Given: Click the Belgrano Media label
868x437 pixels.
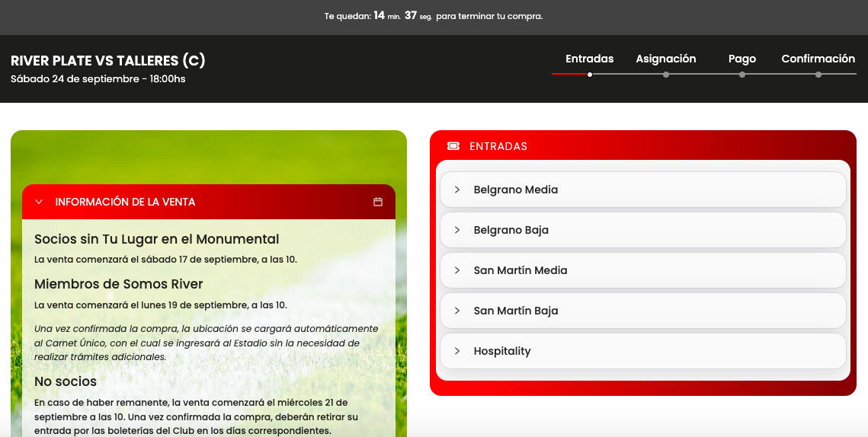Looking at the screenshot, I should (x=515, y=190).
